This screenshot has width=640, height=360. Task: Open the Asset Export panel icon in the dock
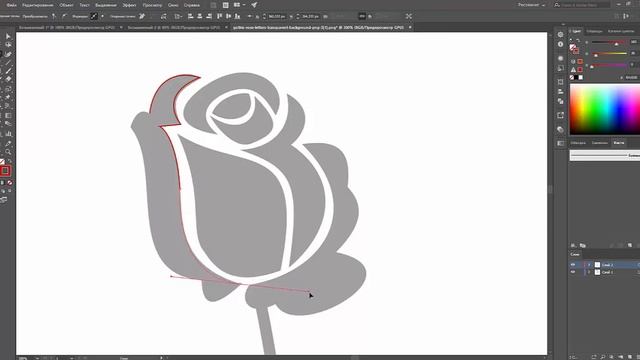point(560,116)
